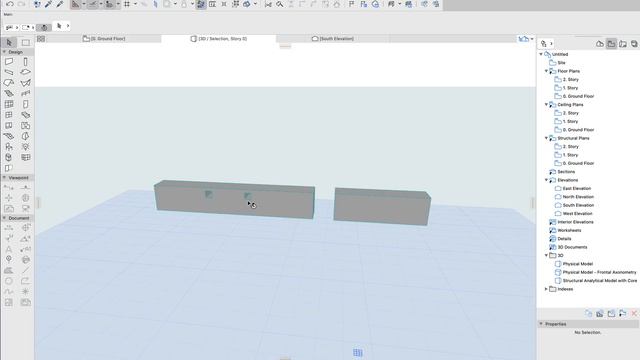Select the Marquee tool in the toolbox
This screenshot has height=360, width=640.
coord(25,42)
